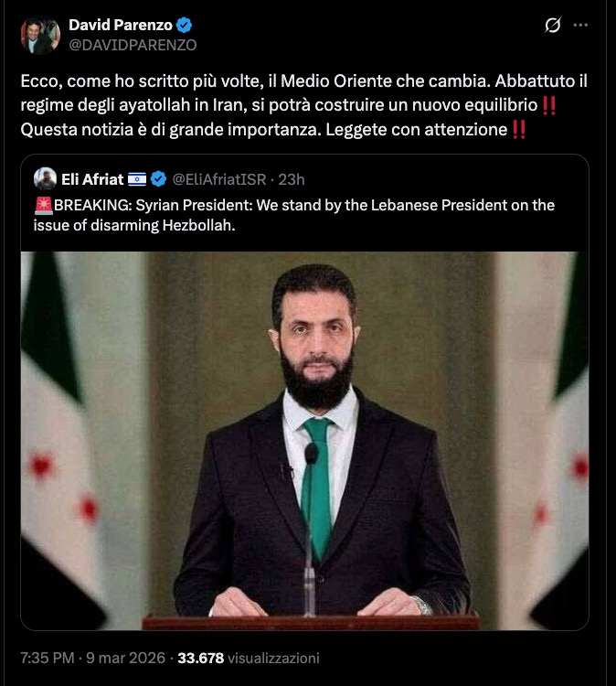Screen dimensions: 616x686
Task: Open the quoted tweet BREAKING text
Action: point(294,215)
